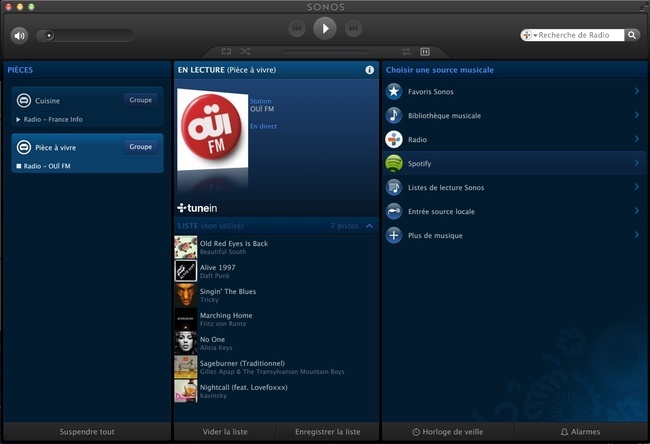Click the search magnifier button
The width and height of the screenshot is (650, 444).
click(x=632, y=35)
